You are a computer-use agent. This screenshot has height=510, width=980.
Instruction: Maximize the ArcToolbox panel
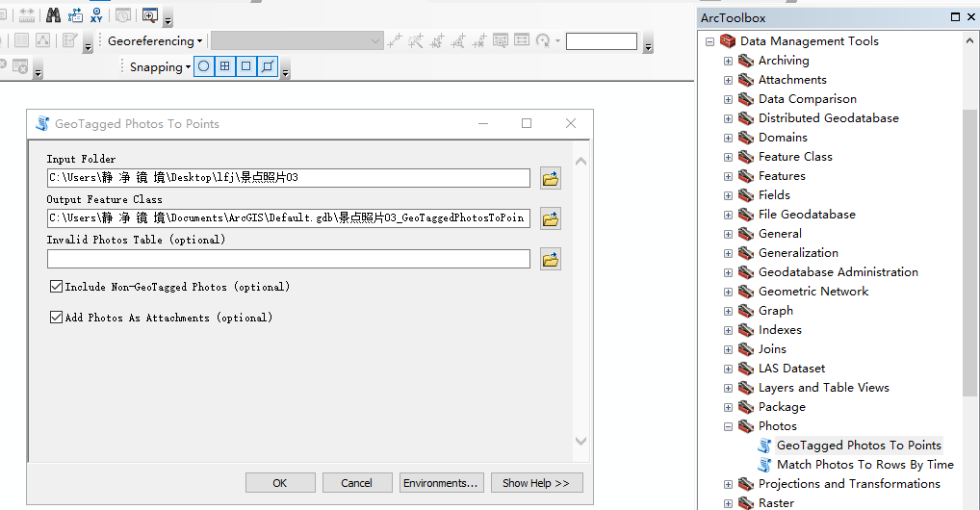pyautogui.click(x=955, y=17)
